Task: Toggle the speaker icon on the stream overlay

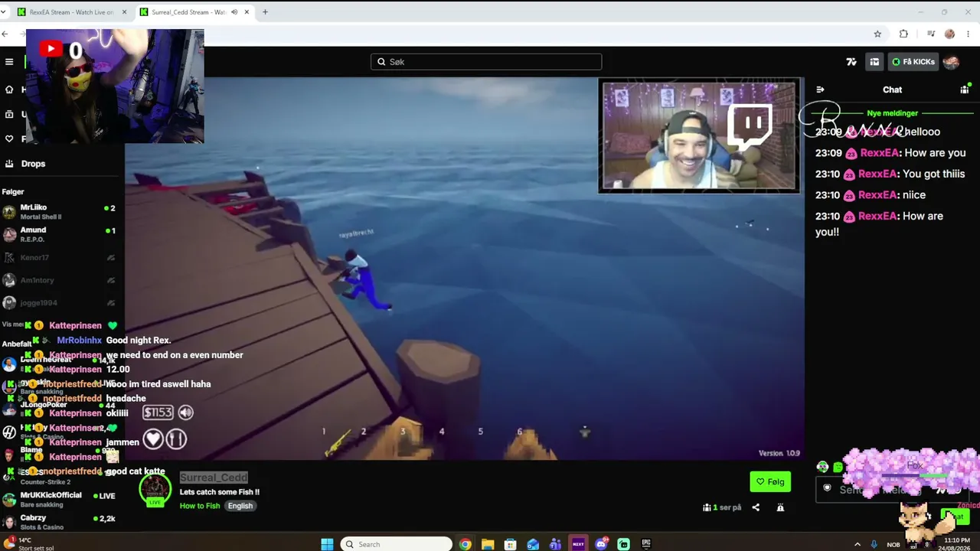Action: click(185, 412)
